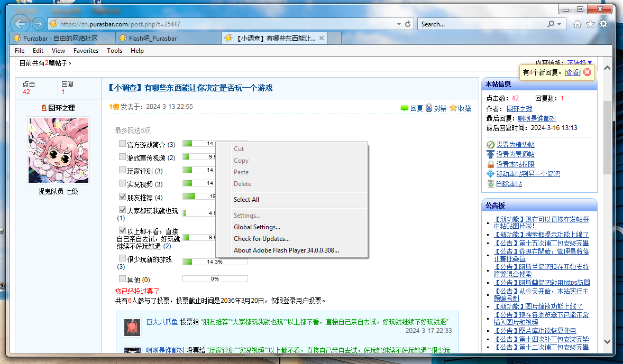Open announcement 图片库功能恢复使用

coord(535,331)
